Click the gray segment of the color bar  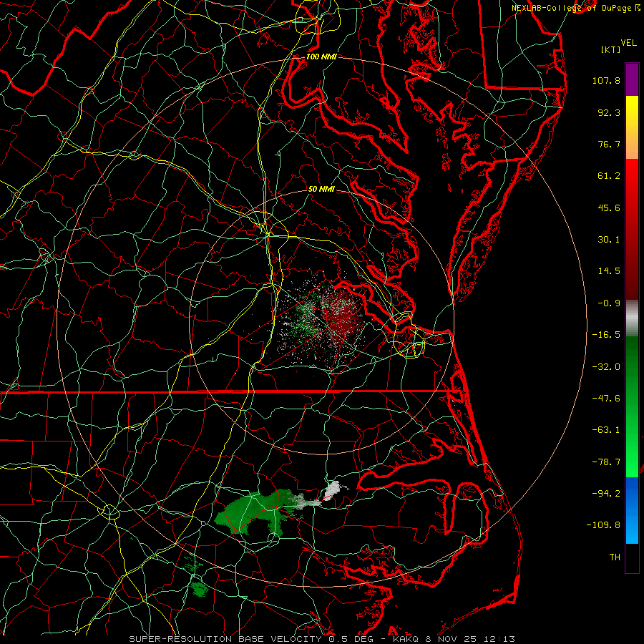click(x=632, y=318)
